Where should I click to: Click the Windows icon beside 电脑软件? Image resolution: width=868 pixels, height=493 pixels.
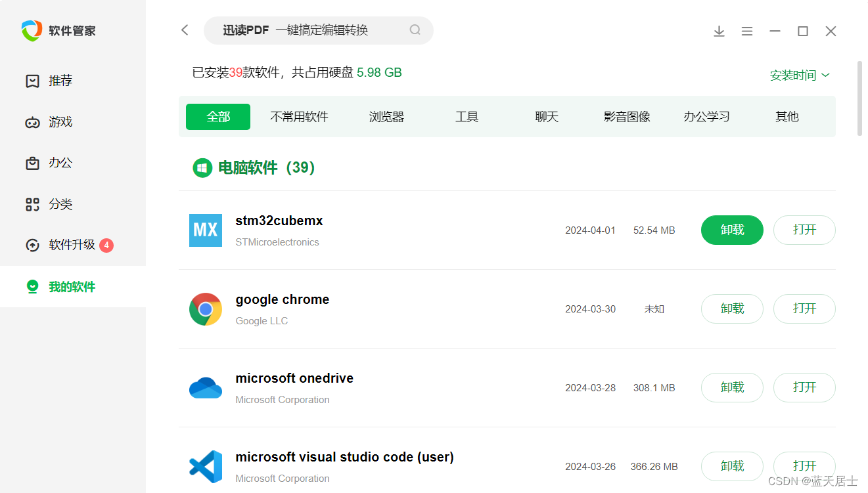pos(202,168)
